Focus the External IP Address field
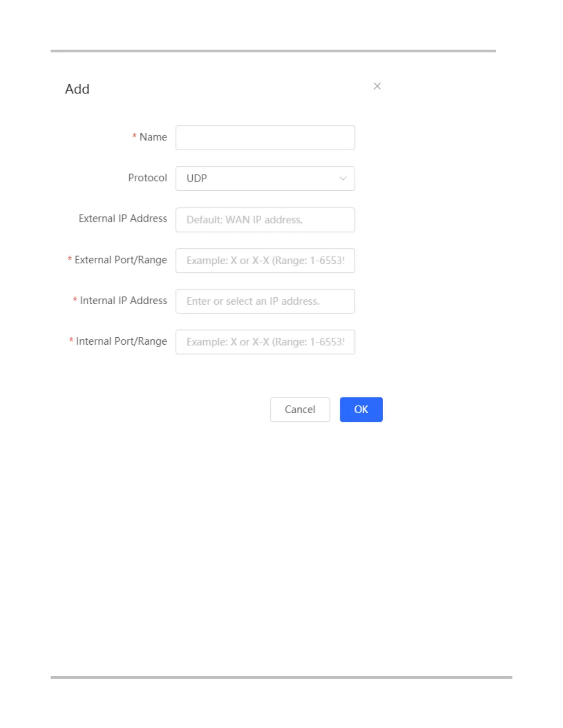The width and height of the screenshot is (563, 728). pos(265,220)
